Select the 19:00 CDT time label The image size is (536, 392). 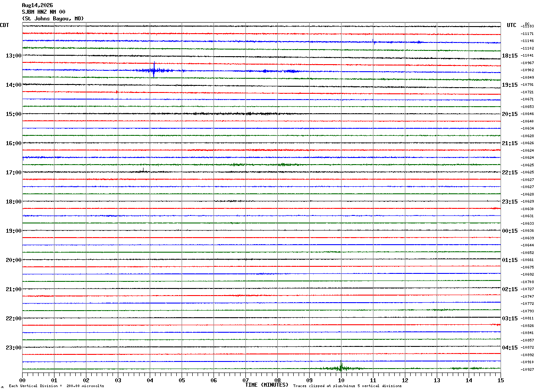tap(14, 231)
